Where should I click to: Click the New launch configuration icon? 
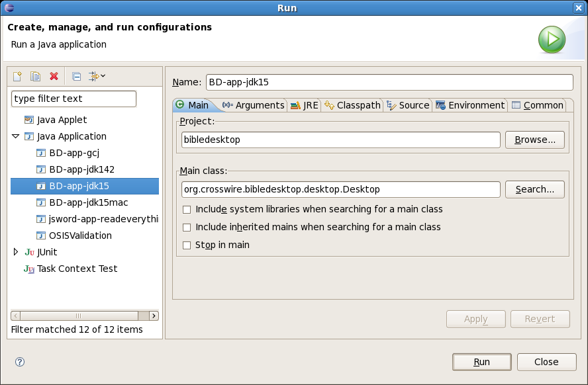coord(18,77)
